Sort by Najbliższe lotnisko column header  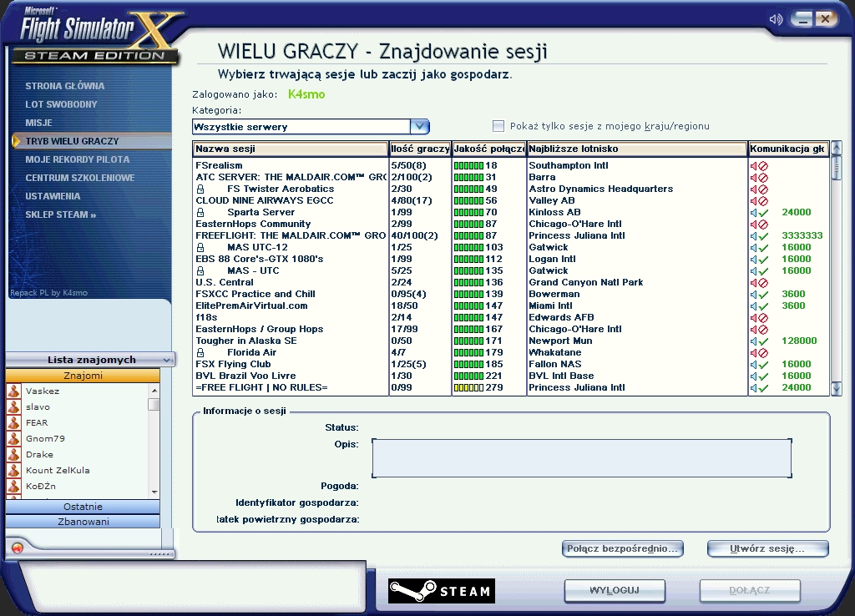click(637, 149)
